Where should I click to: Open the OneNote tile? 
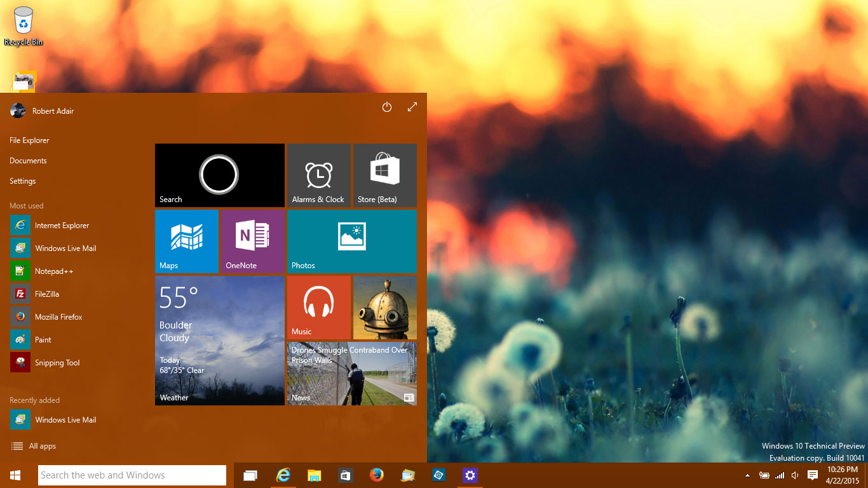pos(253,241)
